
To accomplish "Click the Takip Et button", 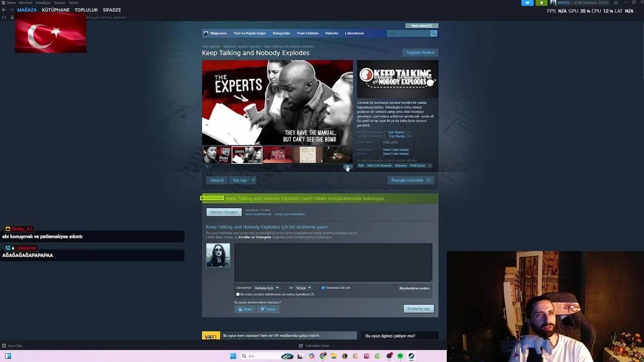I will click(217, 180).
